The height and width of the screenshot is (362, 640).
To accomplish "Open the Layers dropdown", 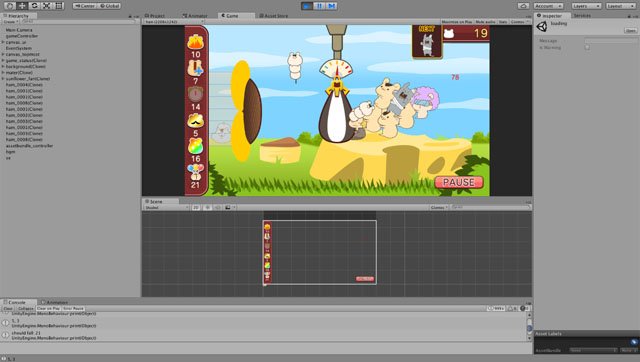I will coord(586,6).
